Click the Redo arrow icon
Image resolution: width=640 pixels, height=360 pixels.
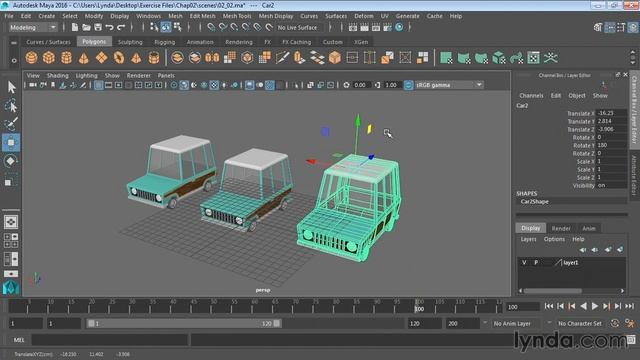click(121, 27)
